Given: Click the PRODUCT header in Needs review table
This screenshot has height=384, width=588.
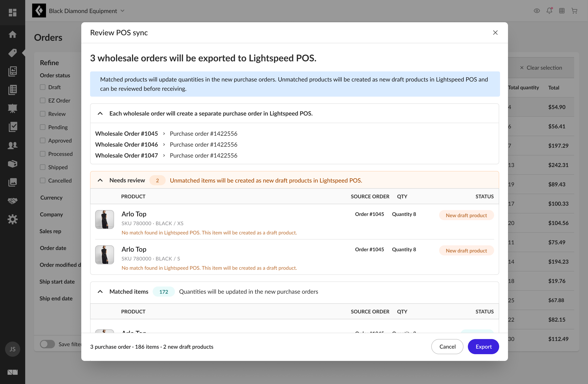Looking at the screenshot, I should click(x=133, y=196).
